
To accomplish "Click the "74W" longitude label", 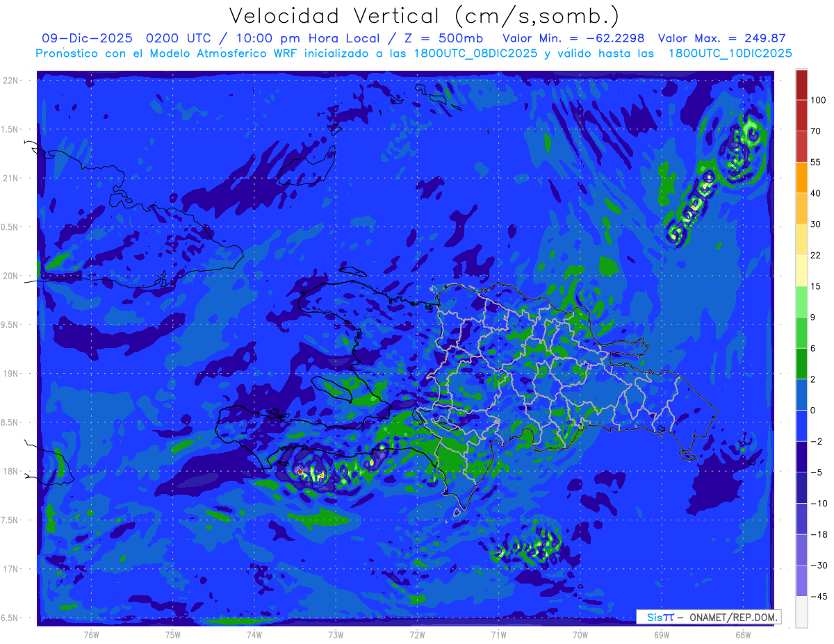I will pos(254,634).
